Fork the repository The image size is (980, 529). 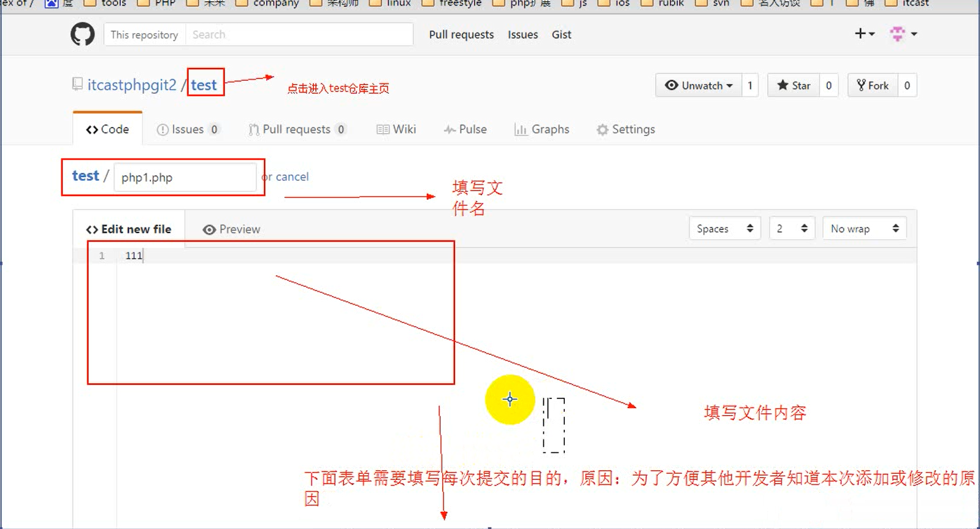(x=873, y=85)
